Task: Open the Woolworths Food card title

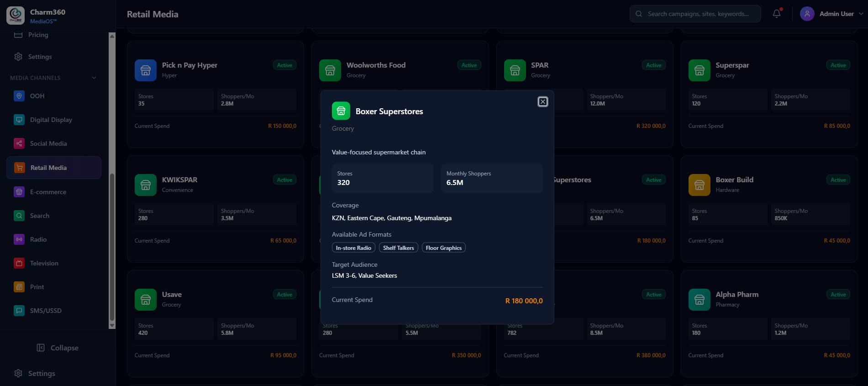Action: [x=376, y=65]
